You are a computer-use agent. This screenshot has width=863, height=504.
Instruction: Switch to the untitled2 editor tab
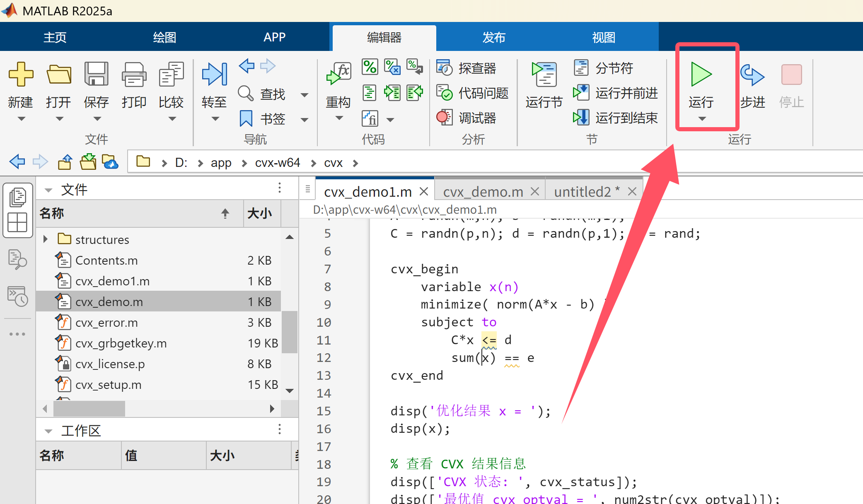coord(583,191)
